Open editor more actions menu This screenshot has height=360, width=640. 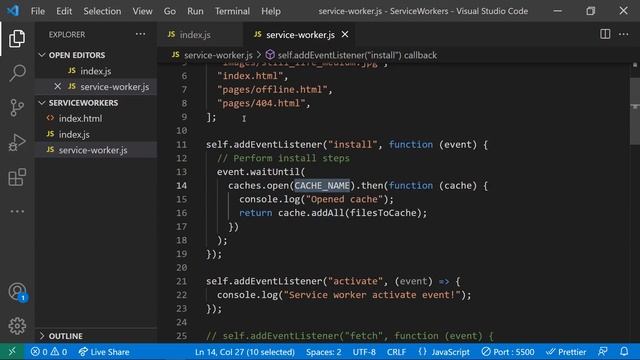[624, 34]
